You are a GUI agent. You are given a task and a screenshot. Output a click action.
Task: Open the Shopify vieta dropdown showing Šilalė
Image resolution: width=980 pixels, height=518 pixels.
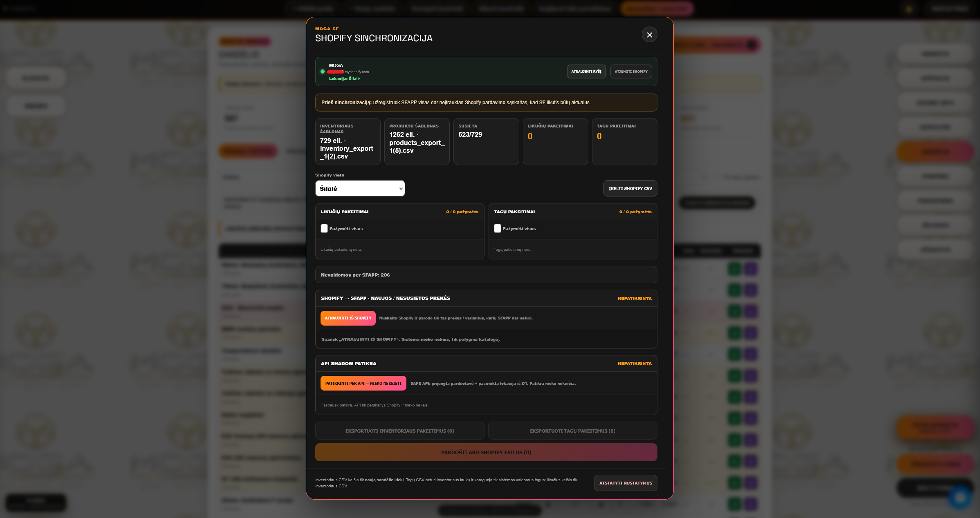[360, 188]
